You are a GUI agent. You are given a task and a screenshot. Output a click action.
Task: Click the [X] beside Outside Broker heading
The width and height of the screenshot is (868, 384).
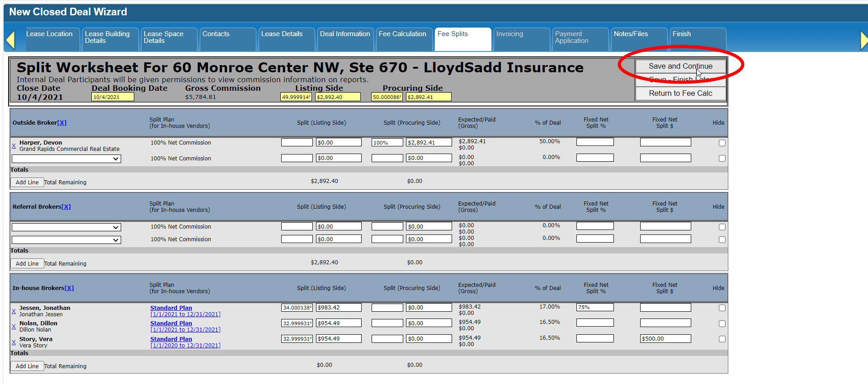62,123
